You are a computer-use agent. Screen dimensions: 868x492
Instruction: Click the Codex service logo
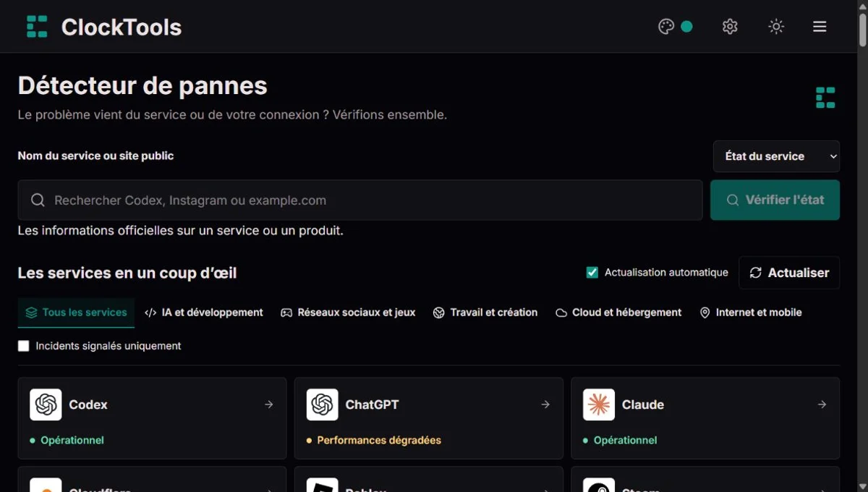(46, 404)
